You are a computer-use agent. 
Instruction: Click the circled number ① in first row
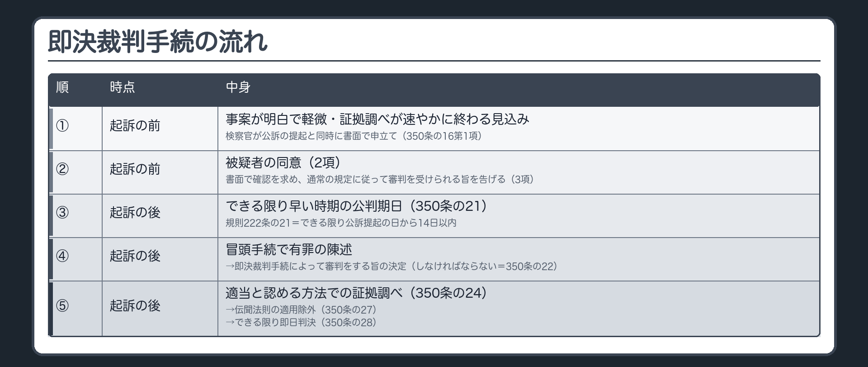(62, 125)
